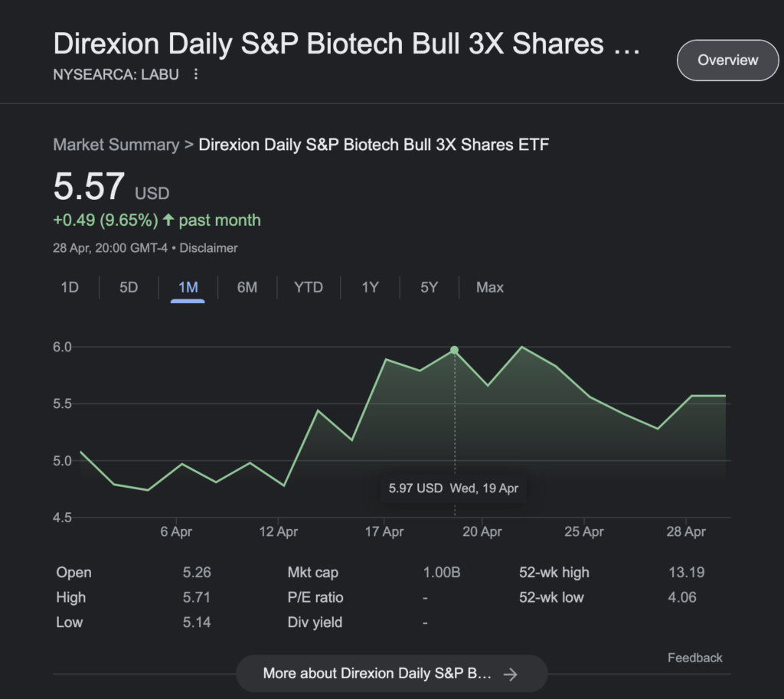784x699 pixels.
Task: Click the 25 Apr axis label
Action: 584,531
